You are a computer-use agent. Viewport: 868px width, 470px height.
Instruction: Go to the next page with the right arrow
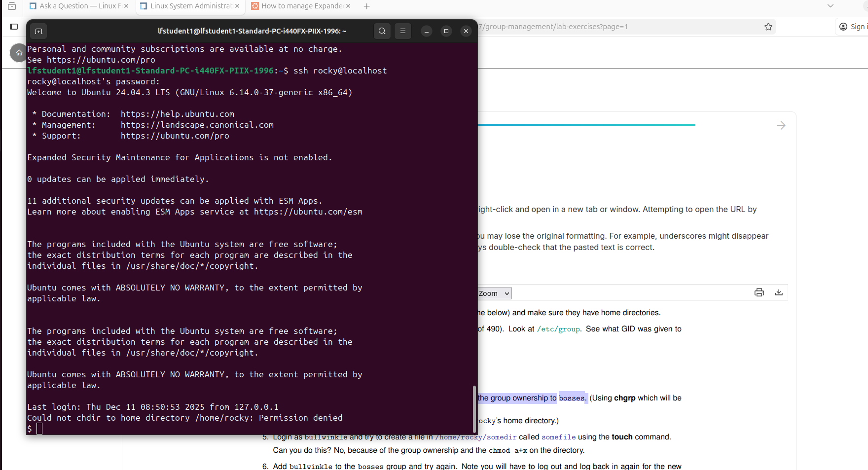coord(781,125)
